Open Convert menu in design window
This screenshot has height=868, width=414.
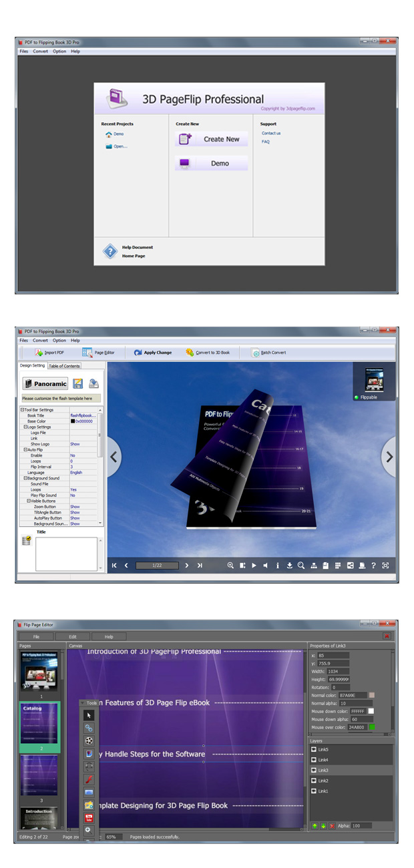pyautogui.click(x=41, y=341)
